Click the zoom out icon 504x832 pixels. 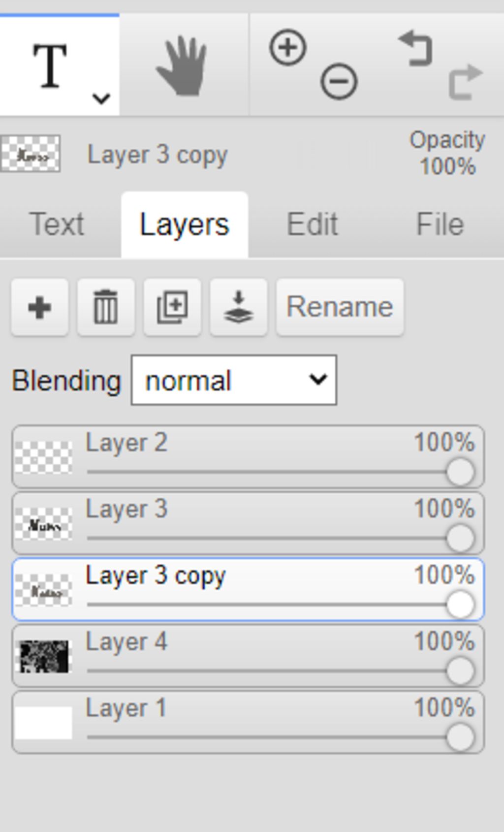(x=339, y=81)
